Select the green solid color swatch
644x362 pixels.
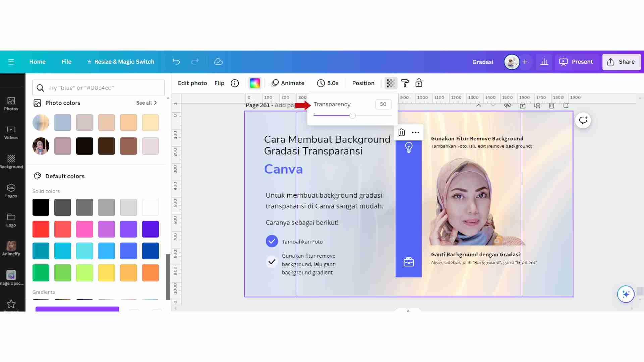click(x=41, y=273)
